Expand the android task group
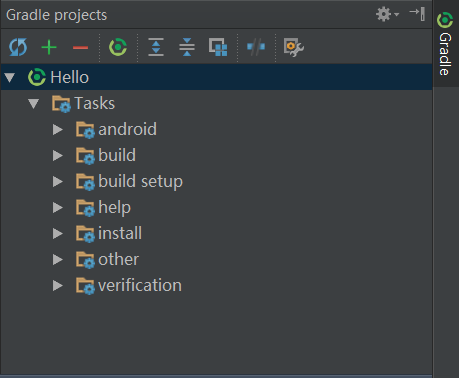The width and height of the screenshot is (459, 378). (x=58, y=129)
